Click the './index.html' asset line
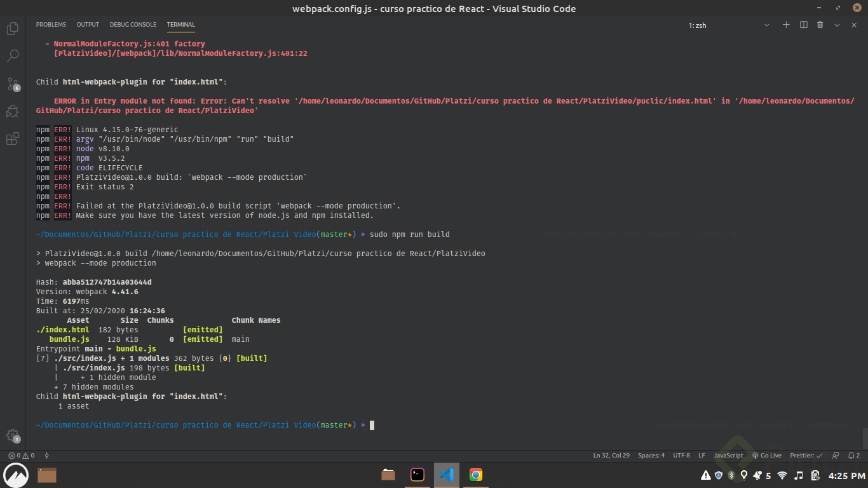This screenshot has height=488, width=868. tap(129, 330)
